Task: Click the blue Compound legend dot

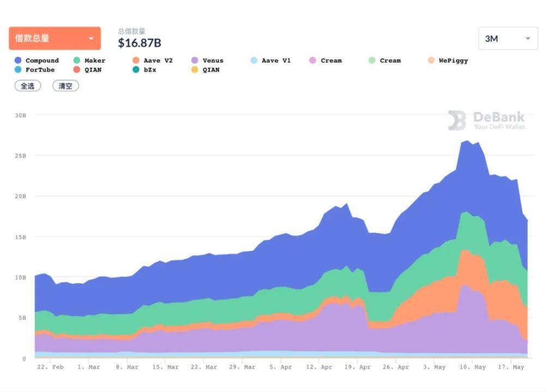Action: tap(18, 61)
